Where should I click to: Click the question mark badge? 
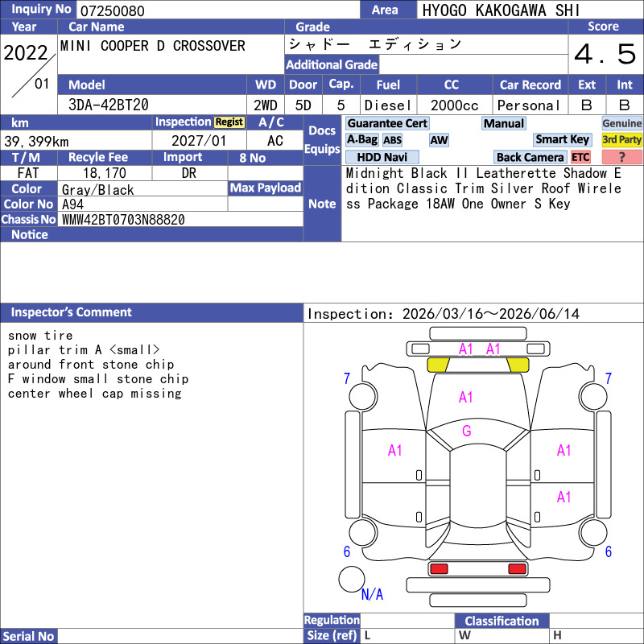pyautogui.click(x=622, y=157)
